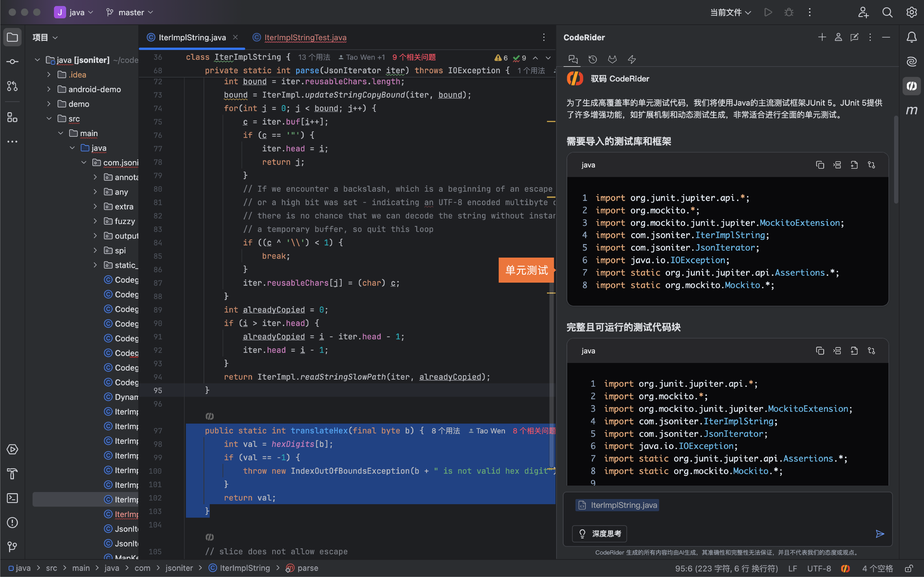
Task: Expand the .idea folder
Action: click(x=49, y=75)
